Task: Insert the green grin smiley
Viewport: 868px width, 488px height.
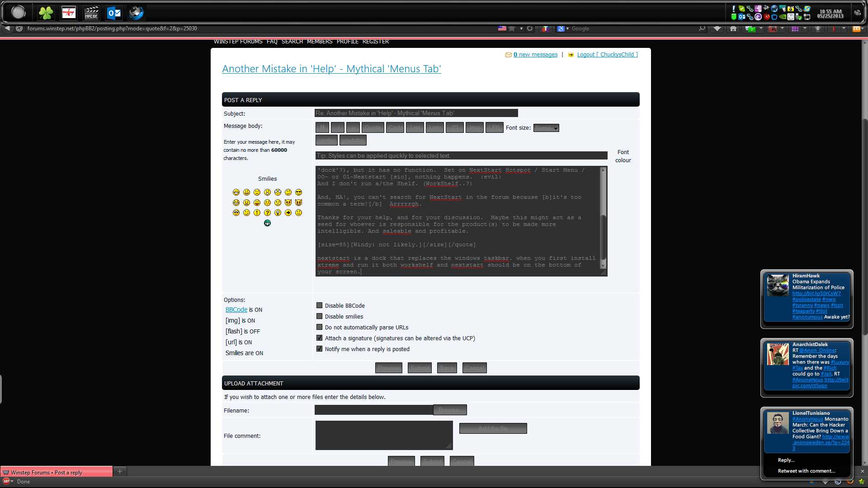Action: [267, 223]
